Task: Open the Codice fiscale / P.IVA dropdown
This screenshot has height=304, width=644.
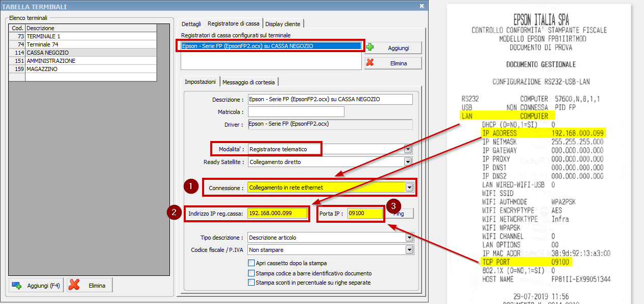Action: [x=409, y=250]
